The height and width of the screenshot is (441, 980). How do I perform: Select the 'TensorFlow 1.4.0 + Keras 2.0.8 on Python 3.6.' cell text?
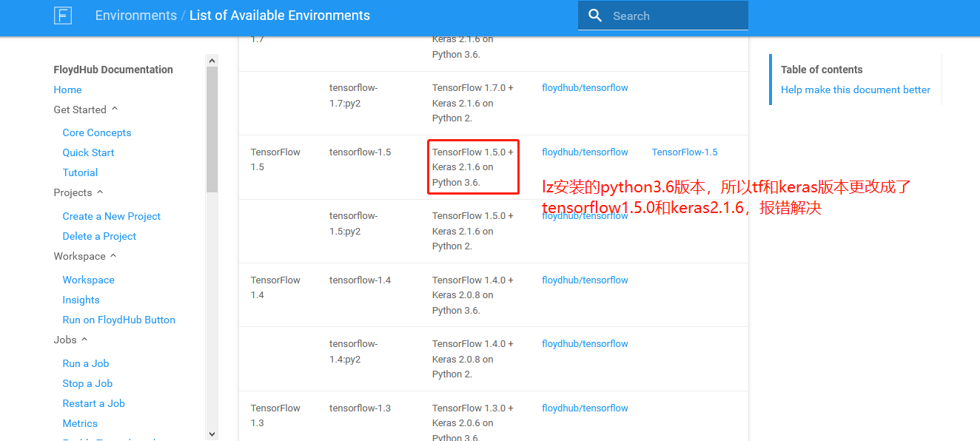[x=473, y=295]
